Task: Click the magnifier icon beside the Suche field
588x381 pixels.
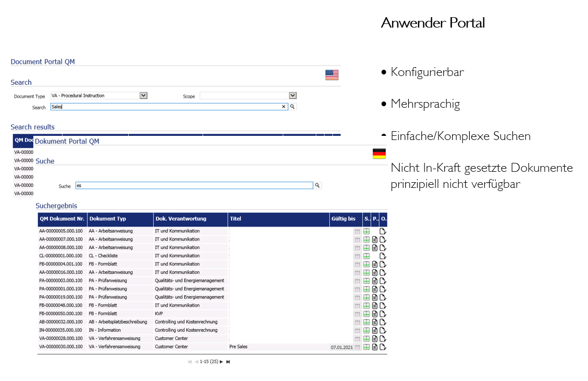Action: coord(317,185)
